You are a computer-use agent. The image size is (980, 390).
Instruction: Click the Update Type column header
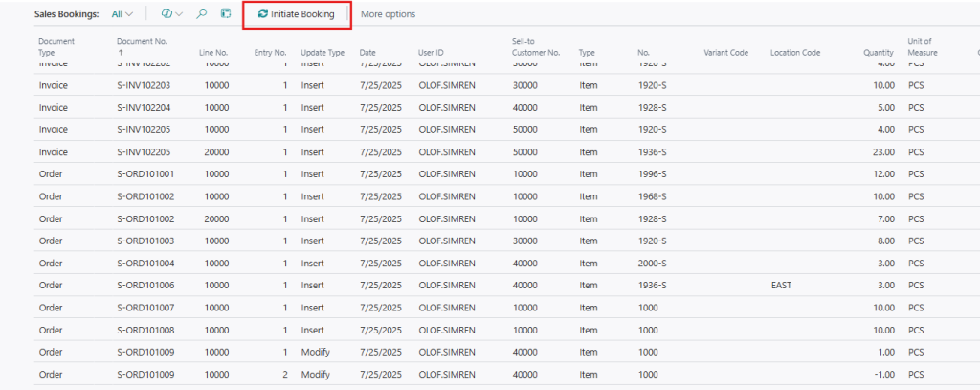click(x=323, y=52)
